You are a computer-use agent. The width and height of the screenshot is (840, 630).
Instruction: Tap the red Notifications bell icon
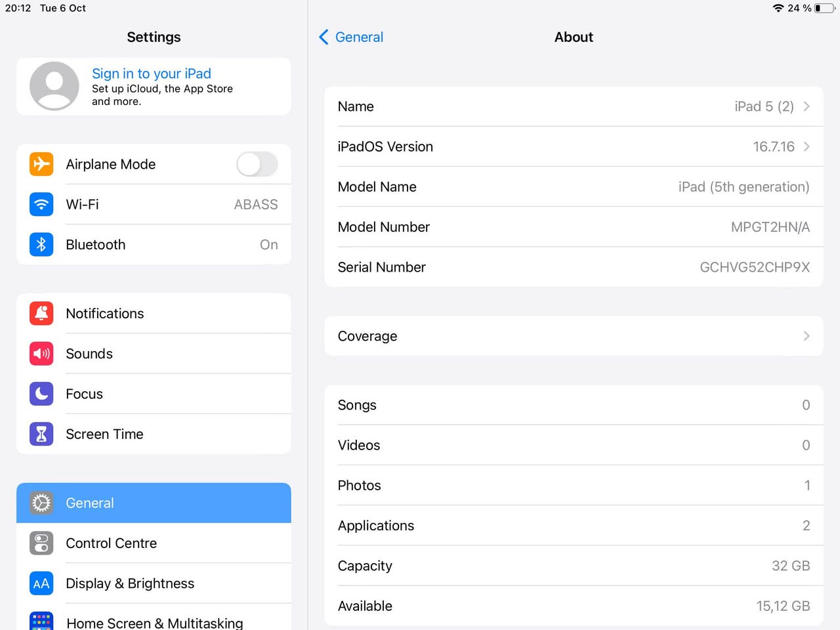point(41,313)
